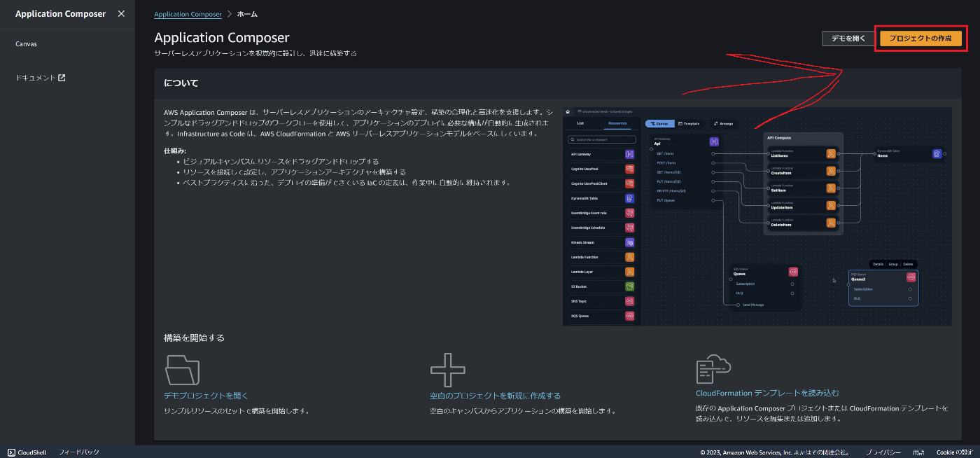
Task: Click the 仕組み: label text
Action: coord(175,151)
